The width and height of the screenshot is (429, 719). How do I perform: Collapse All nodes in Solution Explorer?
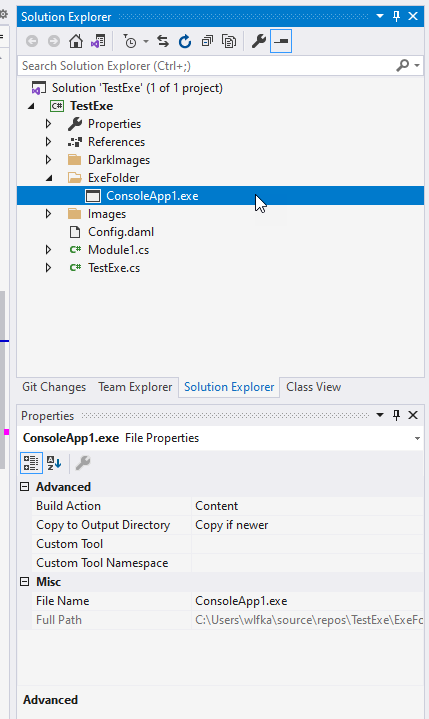(x=207, y=42)
